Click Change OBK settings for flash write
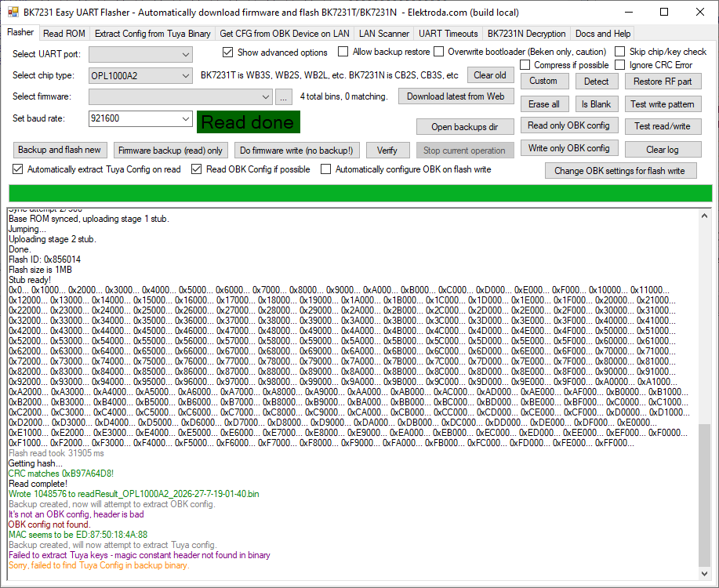This screenshot has width=719, height=588. (620, 171)
